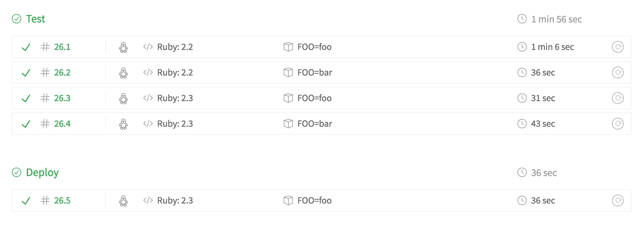Viewport: 644px width, 226px height.
Task: Open deploy job number 26.5
Action: pos(62,201)
